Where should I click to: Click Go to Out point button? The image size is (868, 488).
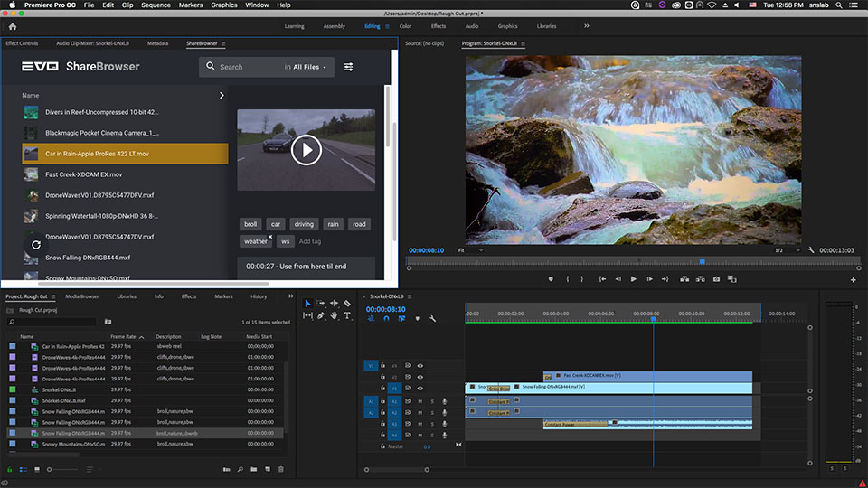point(665,279)
